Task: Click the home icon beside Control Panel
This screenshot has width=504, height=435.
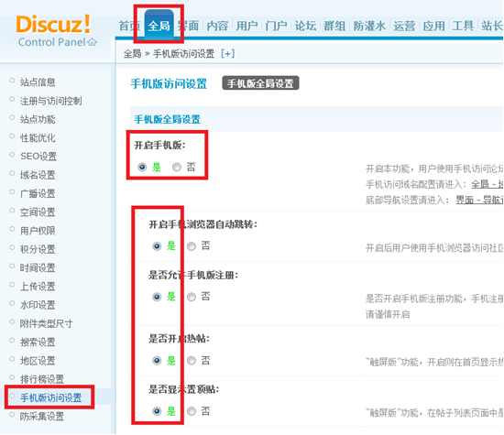Action: [x=92, y=42]
